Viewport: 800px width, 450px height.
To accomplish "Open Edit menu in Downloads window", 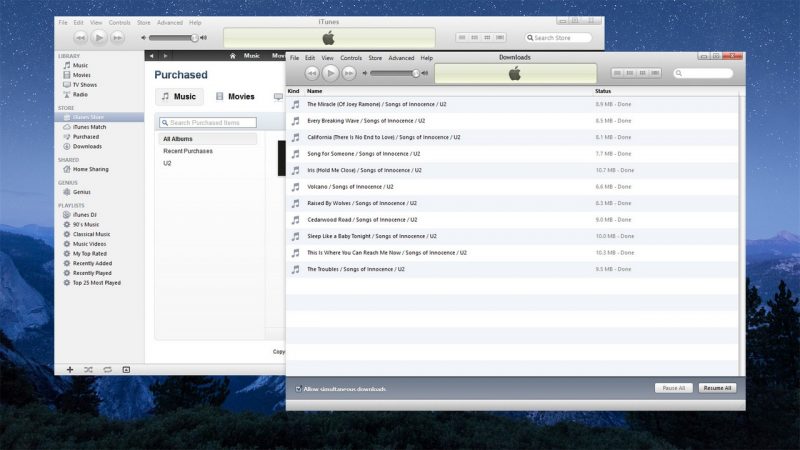I will point(310,58).
